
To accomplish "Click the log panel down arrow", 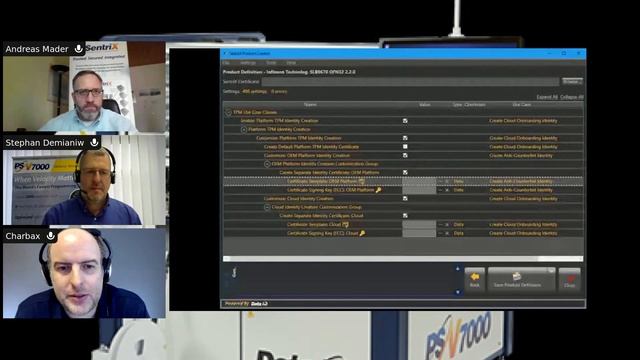I will tap(458, 292).
